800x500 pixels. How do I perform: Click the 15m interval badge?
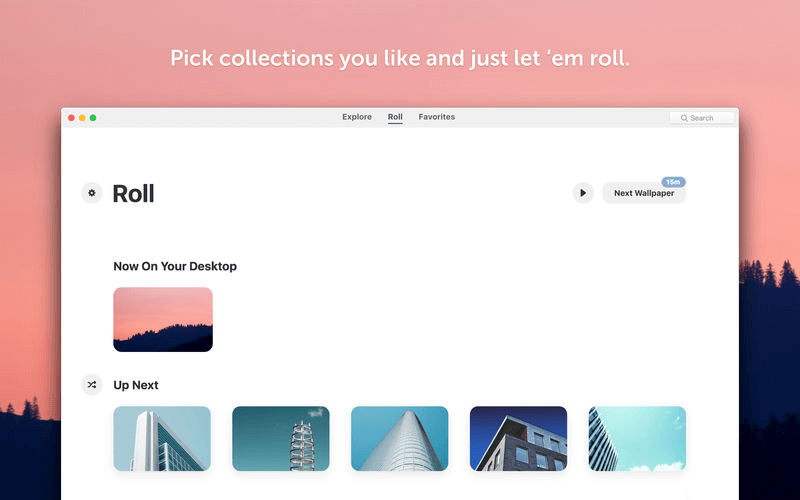pyautogui.click(x=673, y=182)
